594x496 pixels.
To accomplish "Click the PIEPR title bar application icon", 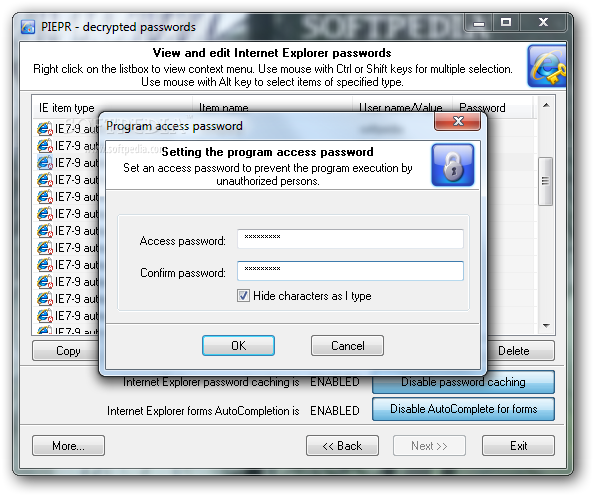I will (28, 27).
